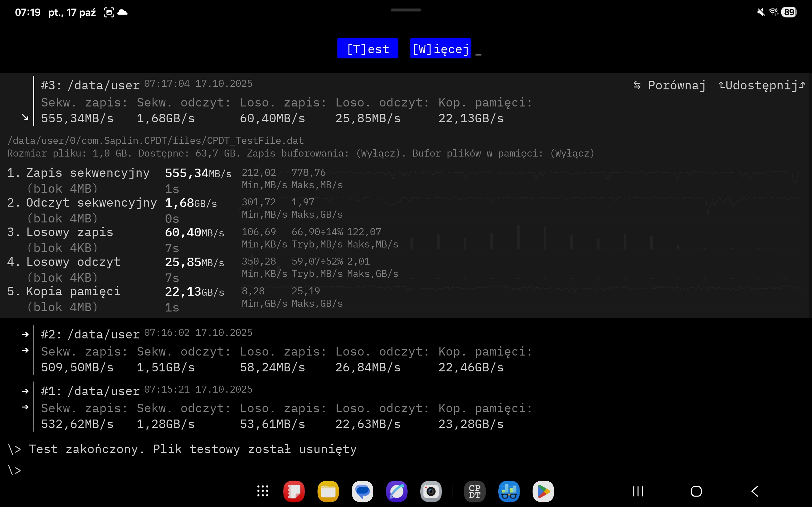Click sequential write throughput graph

(x=570, y=176)
